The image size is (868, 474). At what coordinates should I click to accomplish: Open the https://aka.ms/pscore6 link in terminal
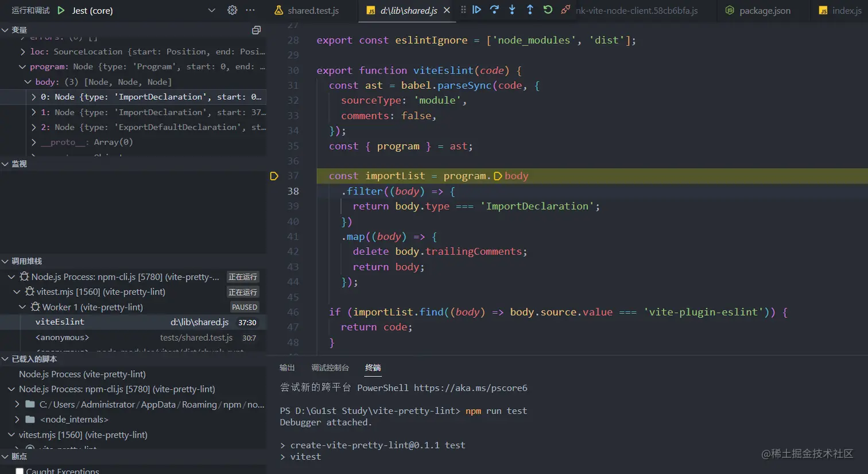click(471, 388)
